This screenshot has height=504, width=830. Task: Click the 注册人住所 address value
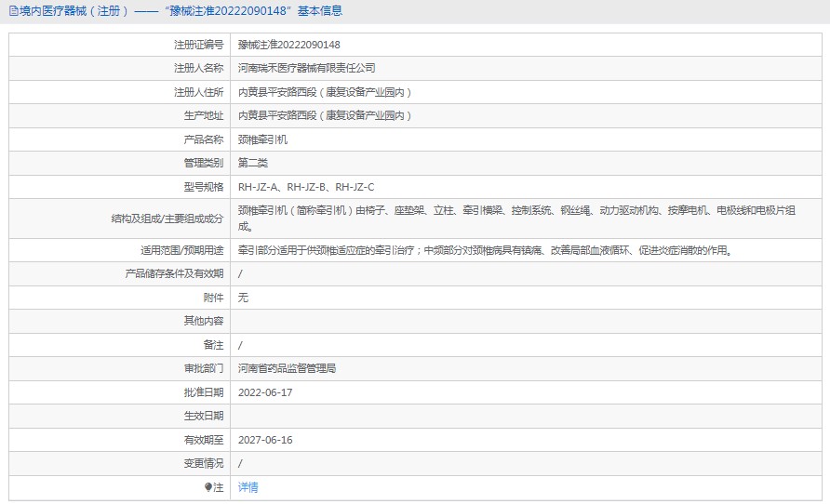pyautogui.click(x=325, y=92)
